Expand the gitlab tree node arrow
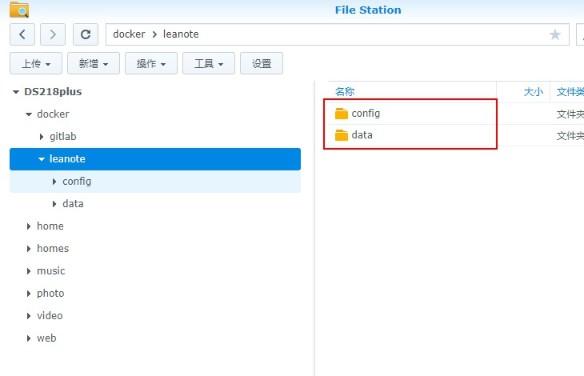This screenshot has height=376, width=584. point(41,137)
